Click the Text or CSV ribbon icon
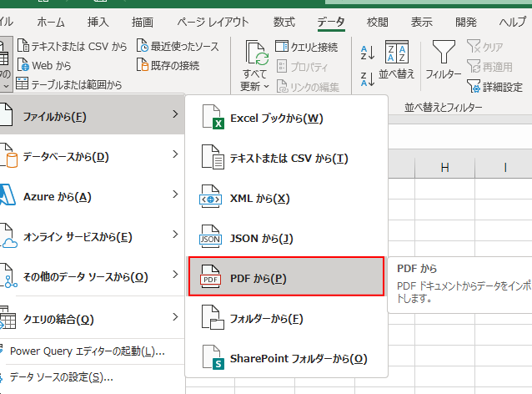This screenshot has height=394, width=532. (23, 46)
